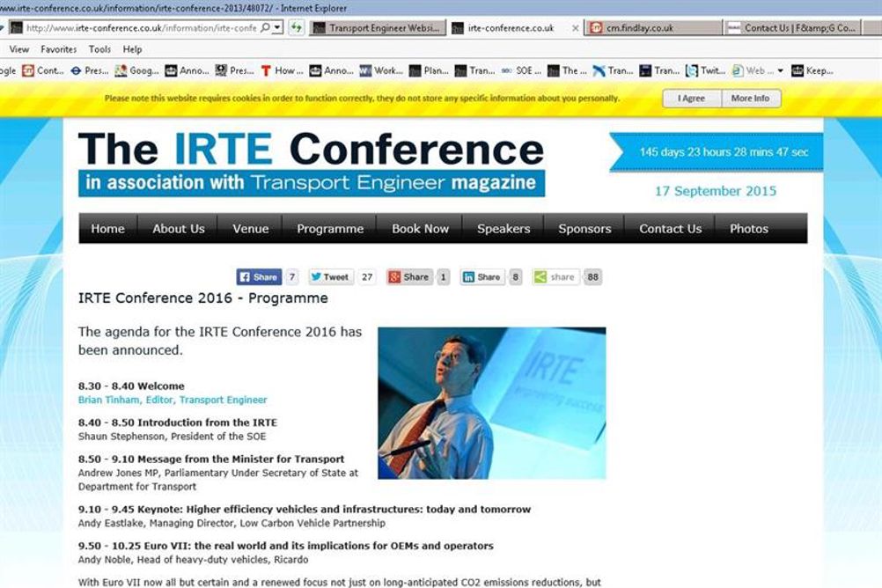Open the 'Plan...' bookmark
Image resolution: width=882 pixels, height=588 pixels.
pyautogui.click(x=429, y=71)
